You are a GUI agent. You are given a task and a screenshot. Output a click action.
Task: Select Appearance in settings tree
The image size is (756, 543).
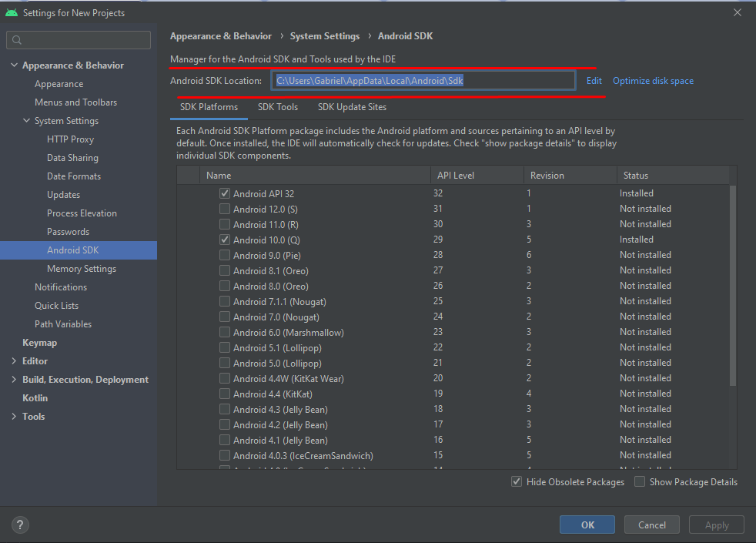tap(59, 84)
